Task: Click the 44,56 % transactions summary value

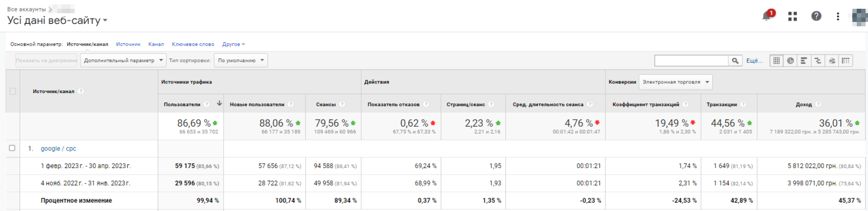Action: [728, 123]
